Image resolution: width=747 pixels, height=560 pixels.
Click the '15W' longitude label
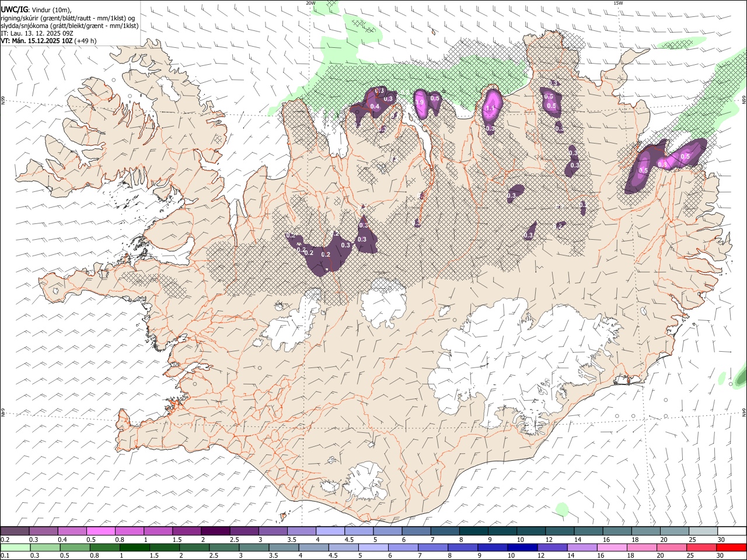(618, 3)
